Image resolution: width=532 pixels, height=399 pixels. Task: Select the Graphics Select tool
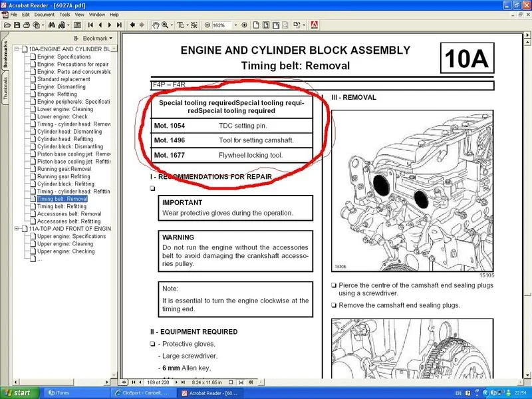click(x=194, y=25)
